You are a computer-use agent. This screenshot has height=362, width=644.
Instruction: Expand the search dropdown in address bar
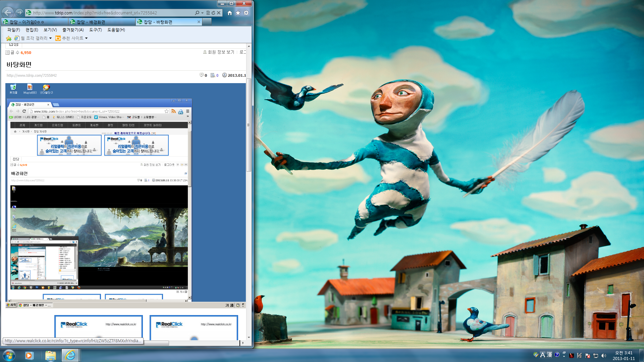coord(202,13)
